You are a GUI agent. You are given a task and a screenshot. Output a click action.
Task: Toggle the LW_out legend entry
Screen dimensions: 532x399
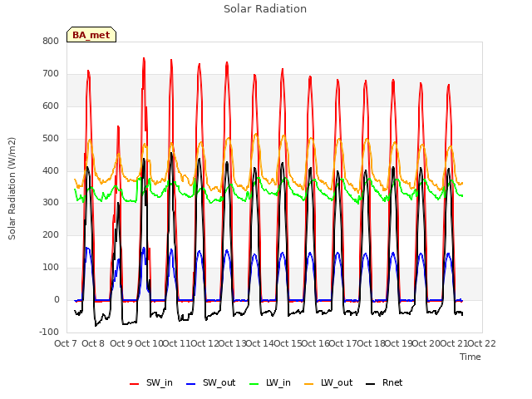(328, 382)
